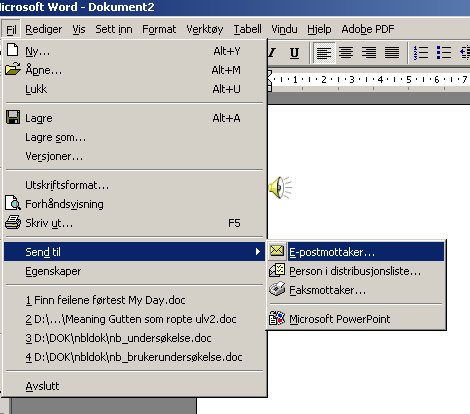Click the horizontal ruler at mark 3
The width and height of the screenshot is (470, 414).
[352, 80]
